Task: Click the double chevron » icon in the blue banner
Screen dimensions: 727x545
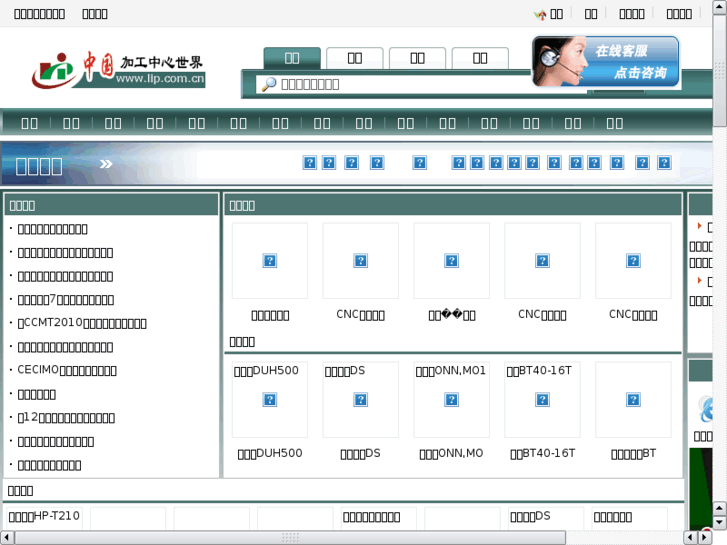Action: 106,164
